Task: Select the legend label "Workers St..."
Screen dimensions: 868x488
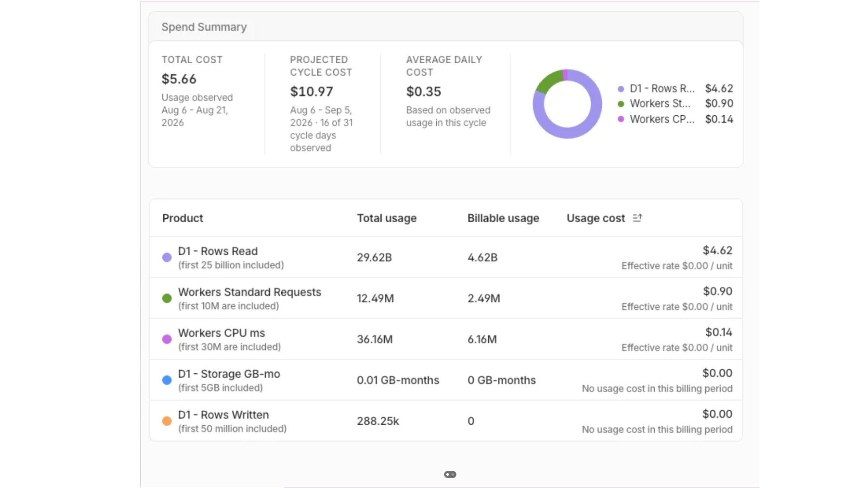Action: click(660, 103)
